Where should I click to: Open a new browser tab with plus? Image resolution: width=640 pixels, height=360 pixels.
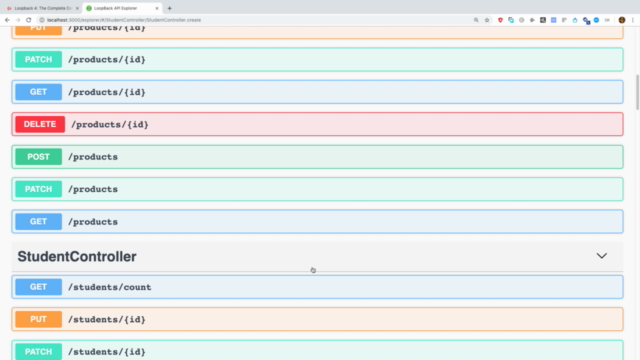169,8
